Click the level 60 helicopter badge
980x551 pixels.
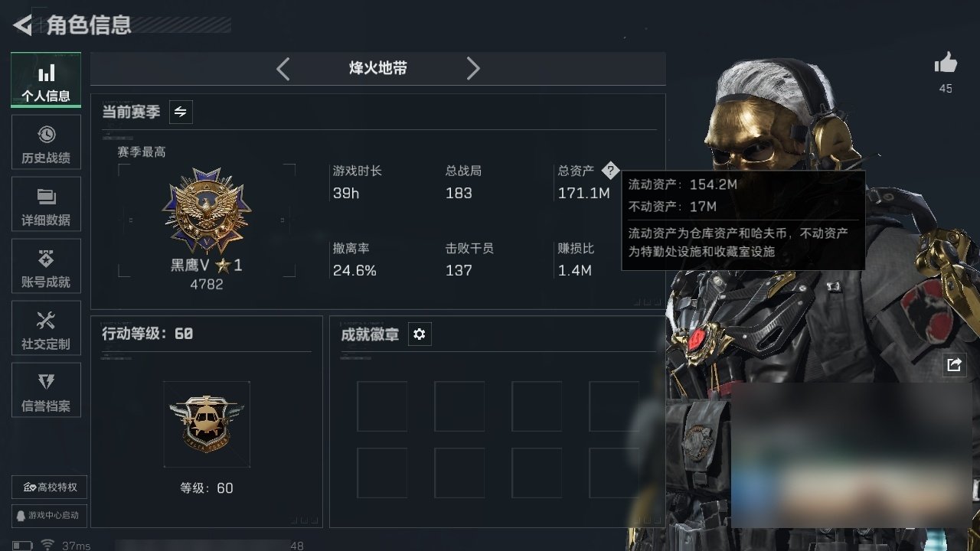pos(207,424)
